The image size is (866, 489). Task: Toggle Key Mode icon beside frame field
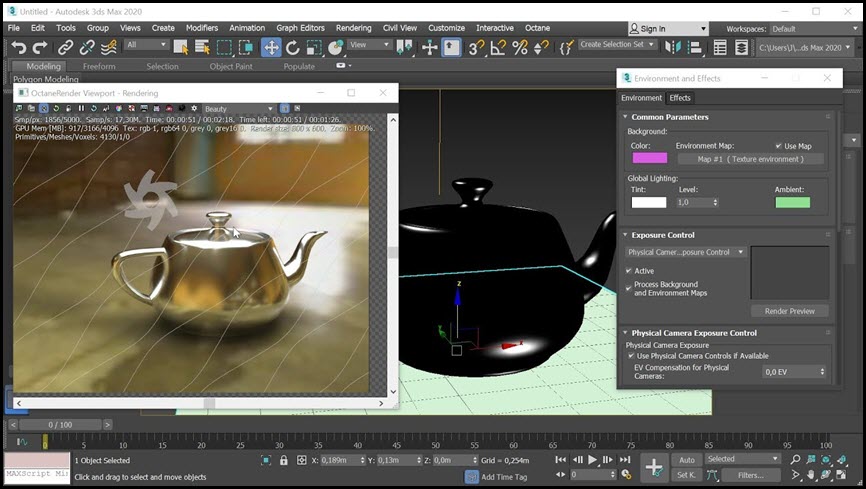[560, 474]
